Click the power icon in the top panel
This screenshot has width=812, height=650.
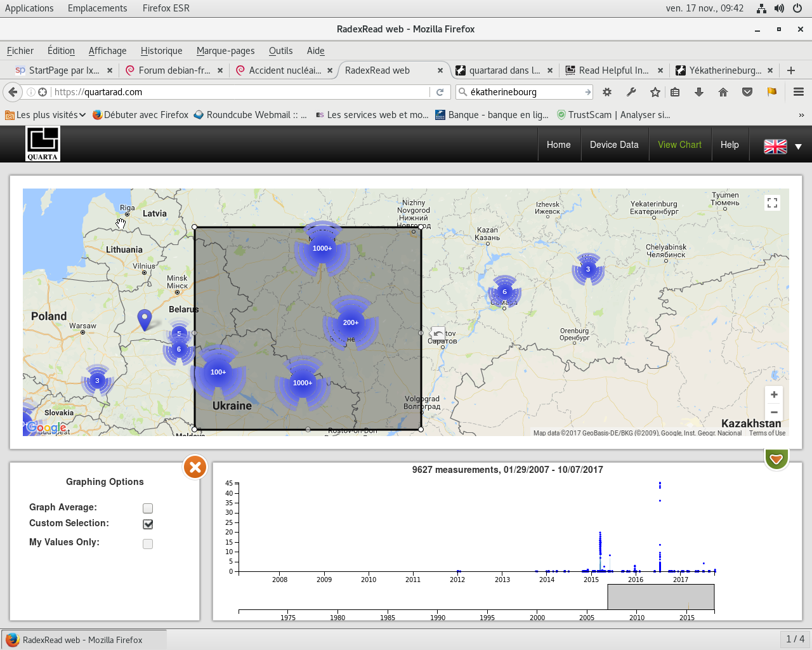797,8
